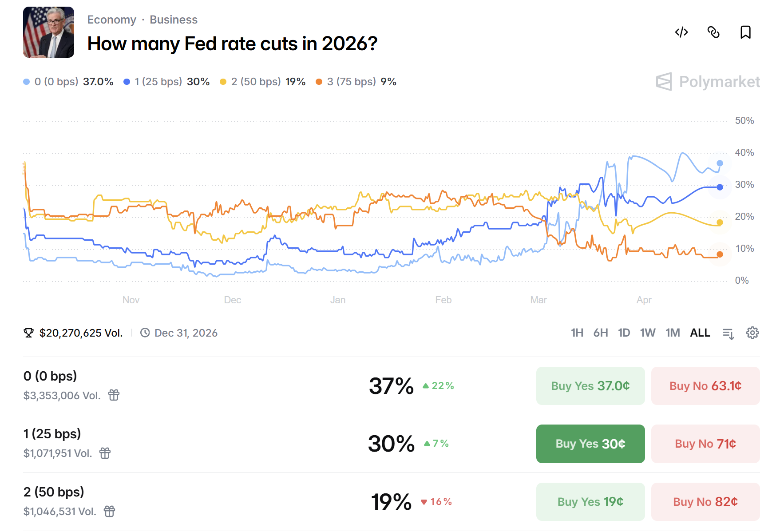Click the light blue 0 bps legend dot
This screenshot has width=776, height=532.
[x=27, y=82]
